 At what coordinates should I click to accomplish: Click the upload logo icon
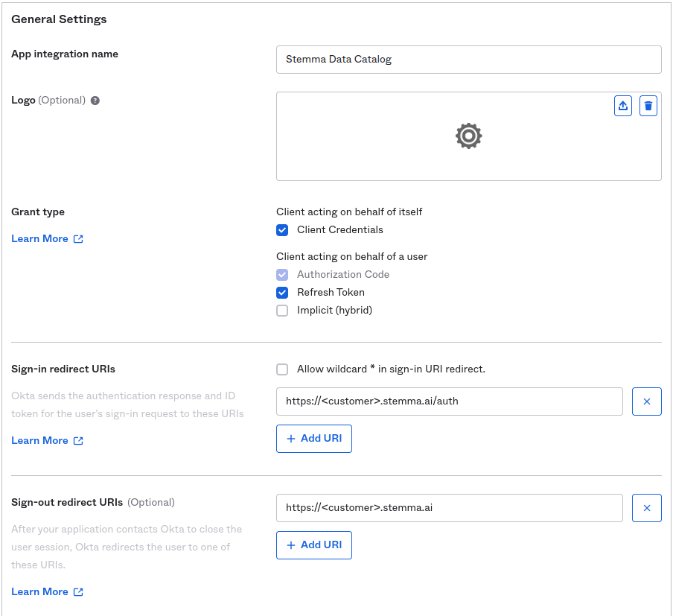click(623, 106)
